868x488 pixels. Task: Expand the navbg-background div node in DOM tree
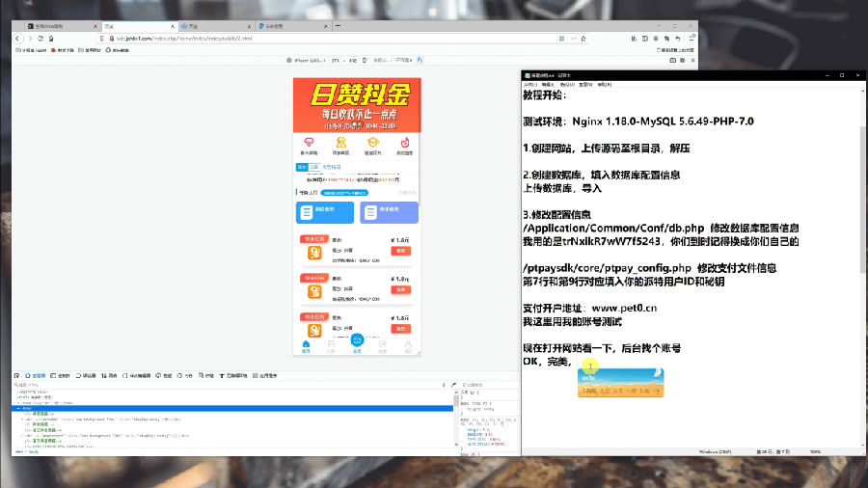23,419
